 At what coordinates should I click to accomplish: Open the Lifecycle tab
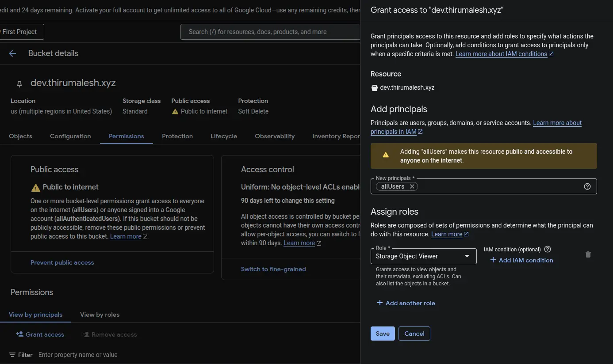[x=223, y=136]
